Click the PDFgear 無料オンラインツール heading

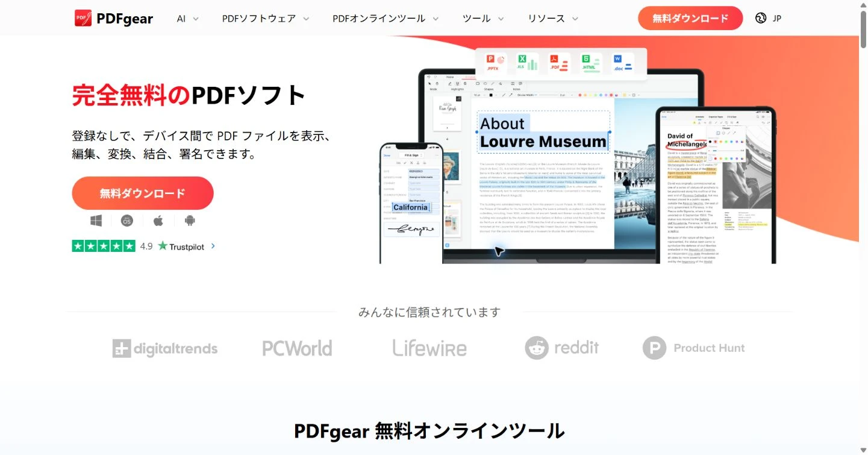(429, 431)
